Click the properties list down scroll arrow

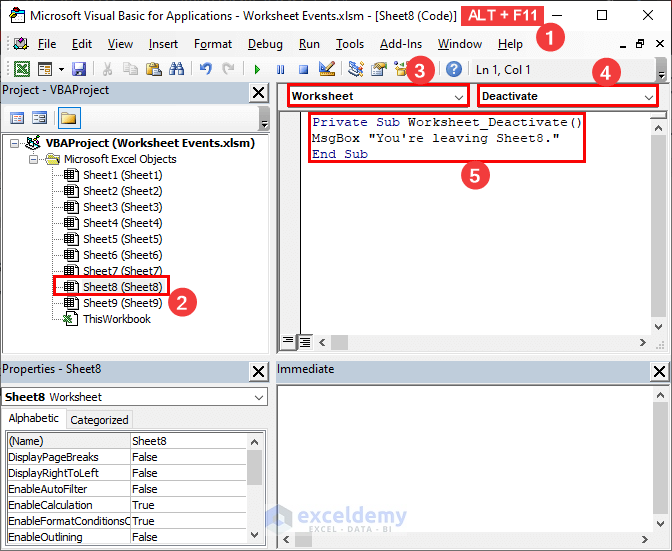pyautogui.click(x=255, y=535)
